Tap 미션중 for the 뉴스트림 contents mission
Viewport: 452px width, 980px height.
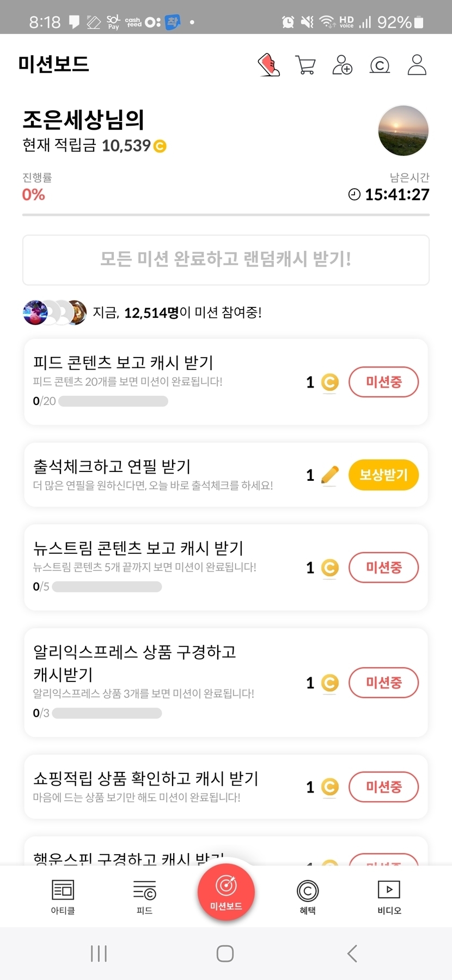[383, 567]
